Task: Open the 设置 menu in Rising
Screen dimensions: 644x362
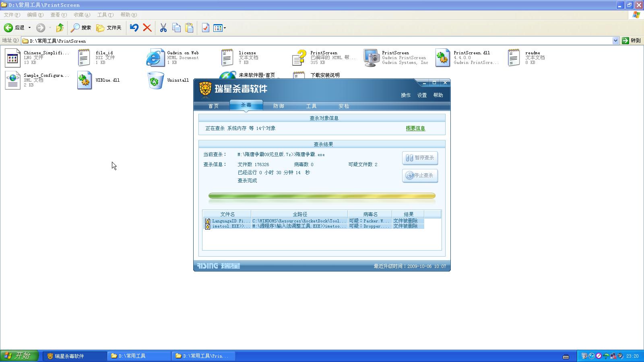Action: pyautogui.click(x=422, y=95)
